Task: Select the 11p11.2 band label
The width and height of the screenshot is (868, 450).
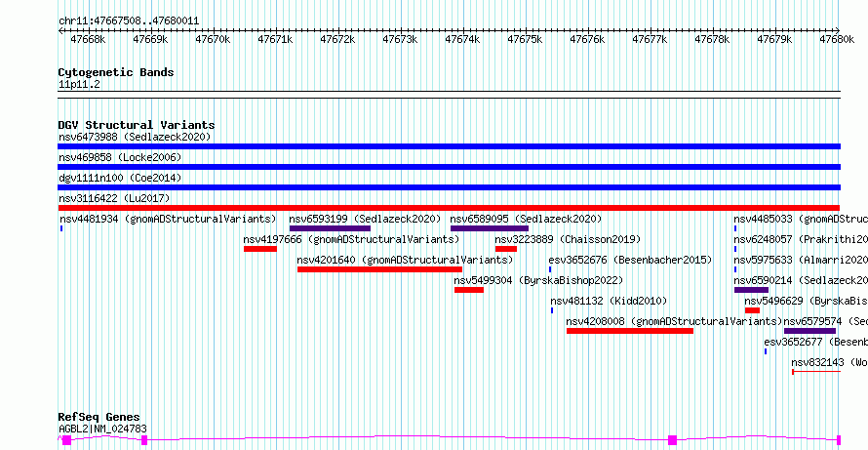Action: pyautogui.click(x=79, y=85)
